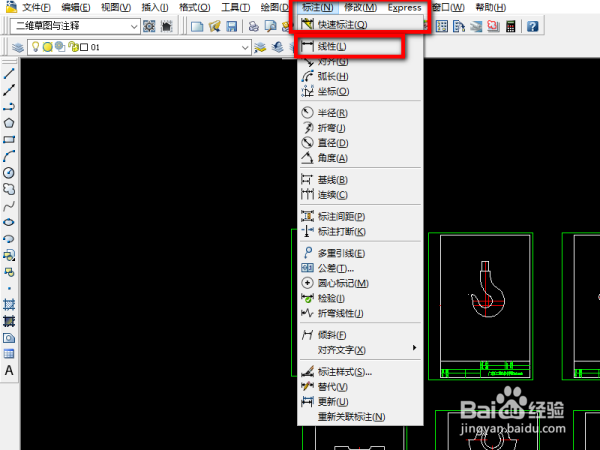Select the Line tool in draw toolbar
This screenshot has height=450, width=600.
(x=9, y=73)
